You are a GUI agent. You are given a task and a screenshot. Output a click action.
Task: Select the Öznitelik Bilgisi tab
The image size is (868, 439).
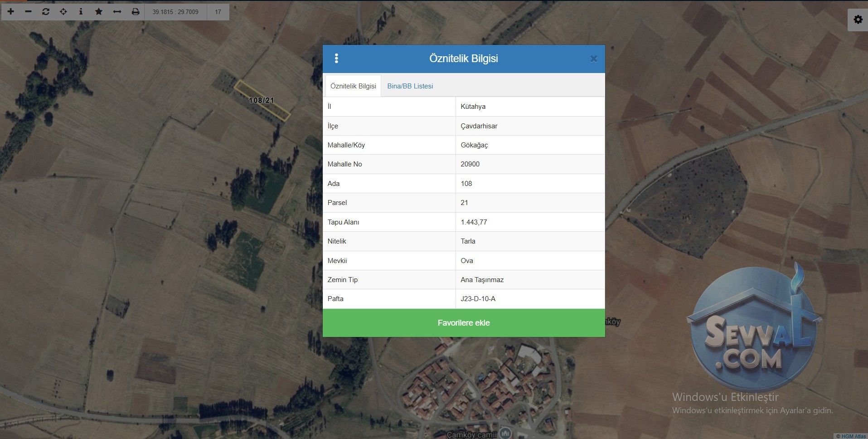coord(353,86)
